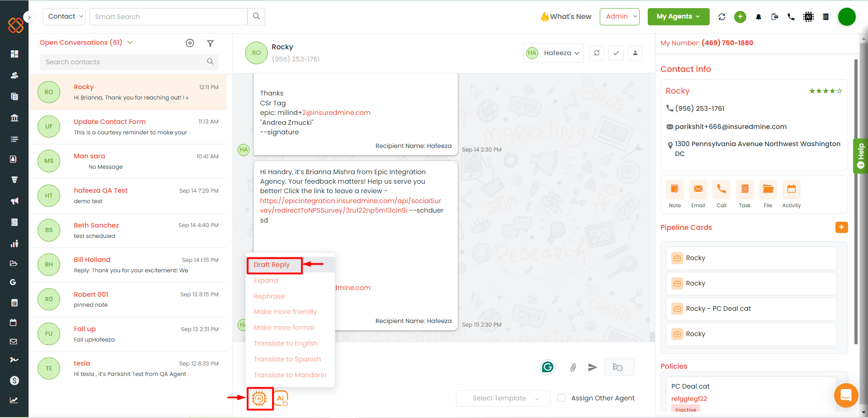Click the Grammarly icon in message box
This screenshot has height=418, width=868.
(548, 367)
